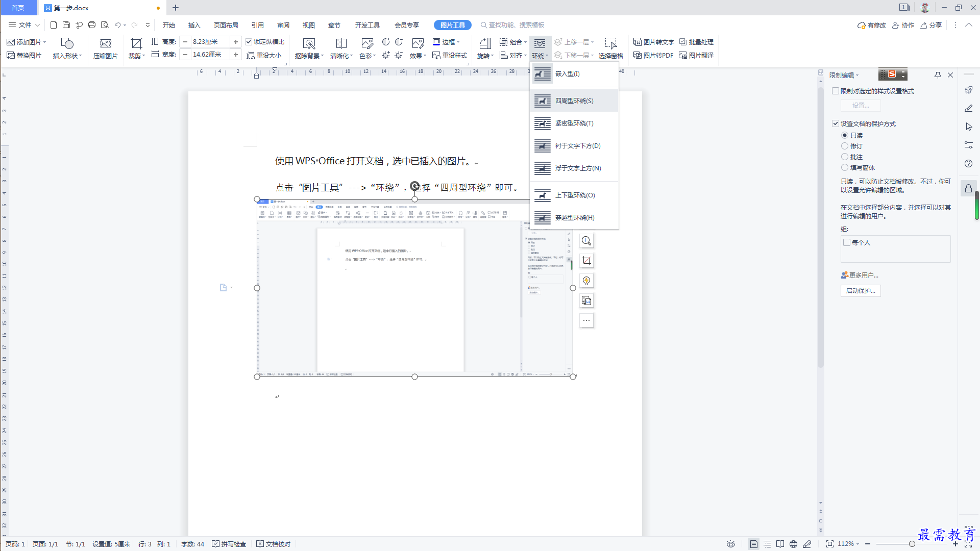Click Picture to PDF (图片转PDF)
This screenshot has height=551, width=980.
(653, 55)
